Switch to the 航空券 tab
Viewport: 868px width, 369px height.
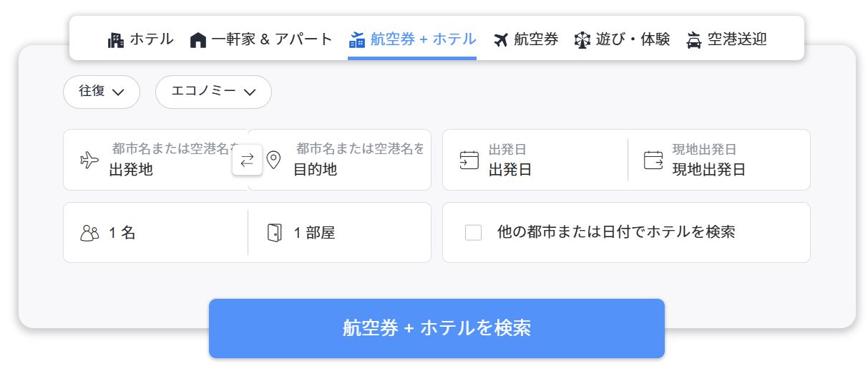point(526,39)
